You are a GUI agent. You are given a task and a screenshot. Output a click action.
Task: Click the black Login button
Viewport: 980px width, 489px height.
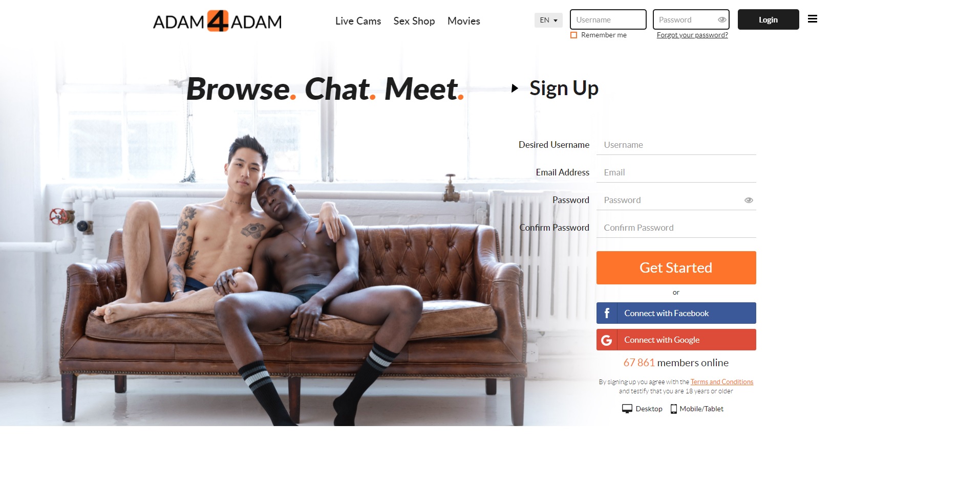768,19
